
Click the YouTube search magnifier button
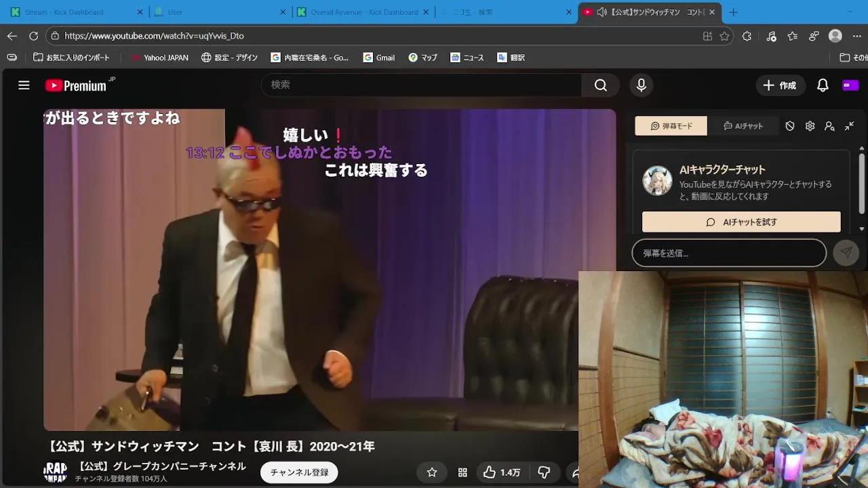point(600,85)
